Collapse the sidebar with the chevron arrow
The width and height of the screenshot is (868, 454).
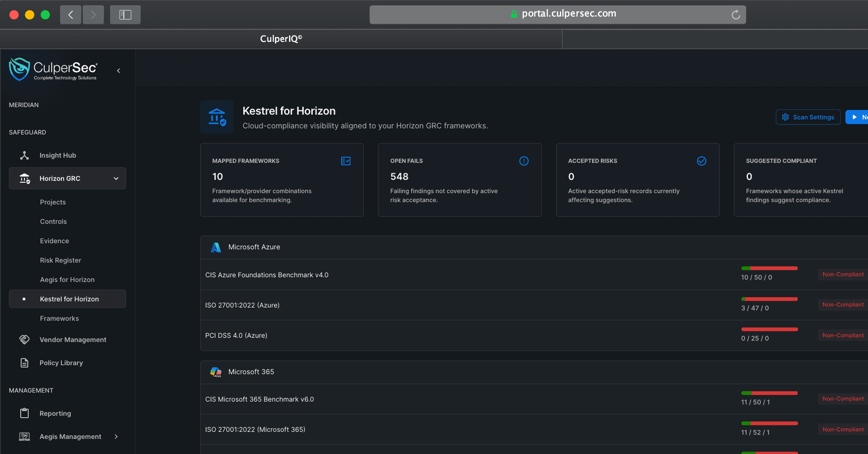pos(118,71)
